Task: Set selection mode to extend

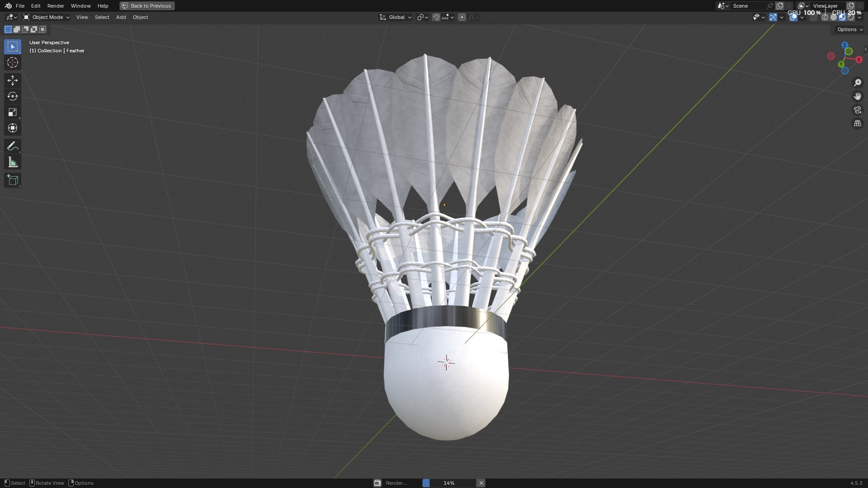Action: (17, 29)
